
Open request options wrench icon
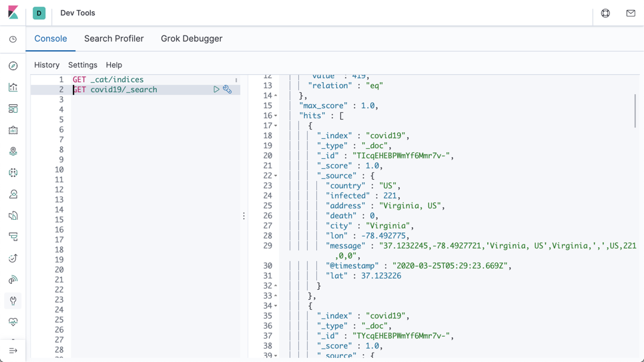coord(227,89)
